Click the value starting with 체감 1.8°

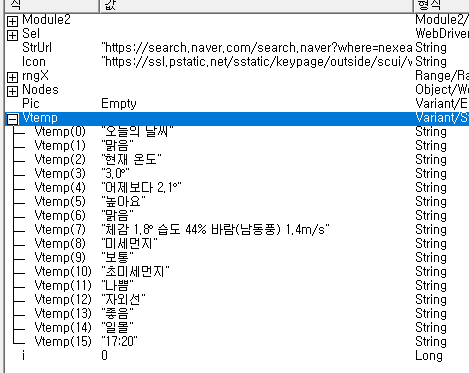click(215, 230)
